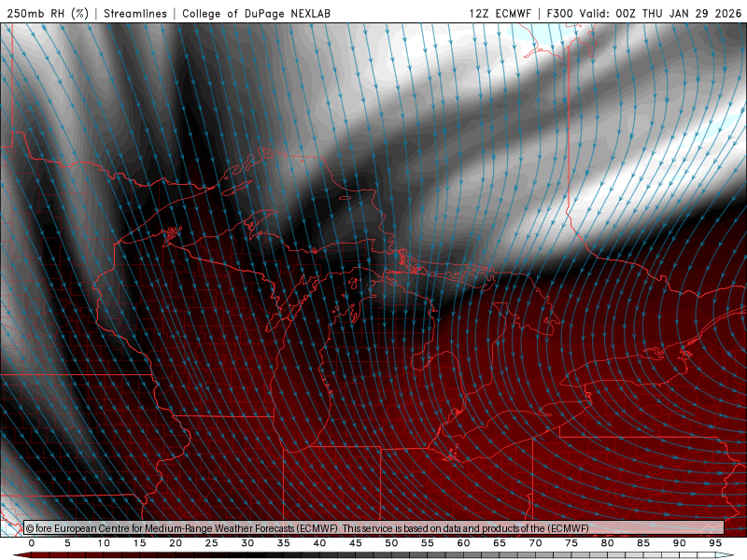This screenshot has height=560, width=747.
Task: Click the "250mb RH (%)" title text
Action: pyautogui.click(x=48, y=13)
